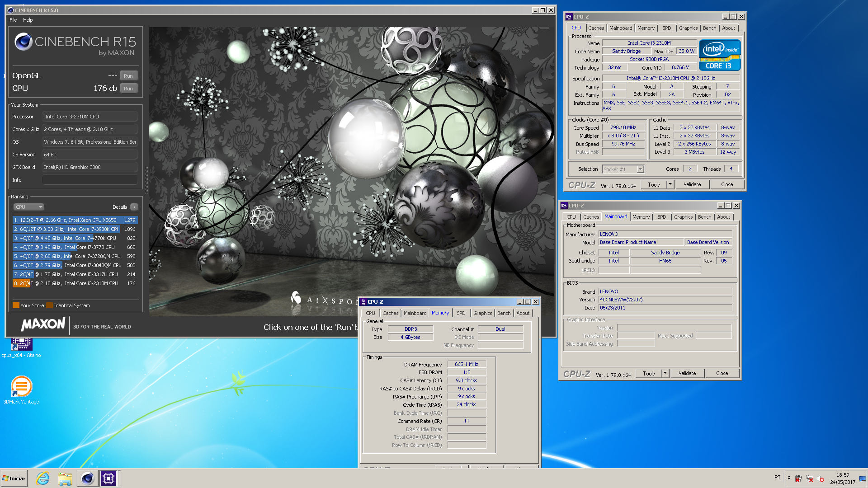Open the Help menu in Cinebench

(28, 20)
